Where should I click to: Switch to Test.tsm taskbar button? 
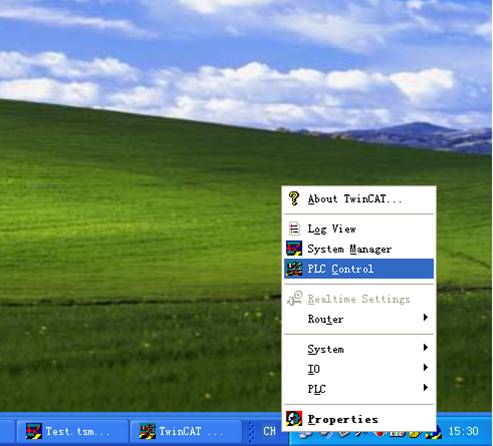(72, 431)
